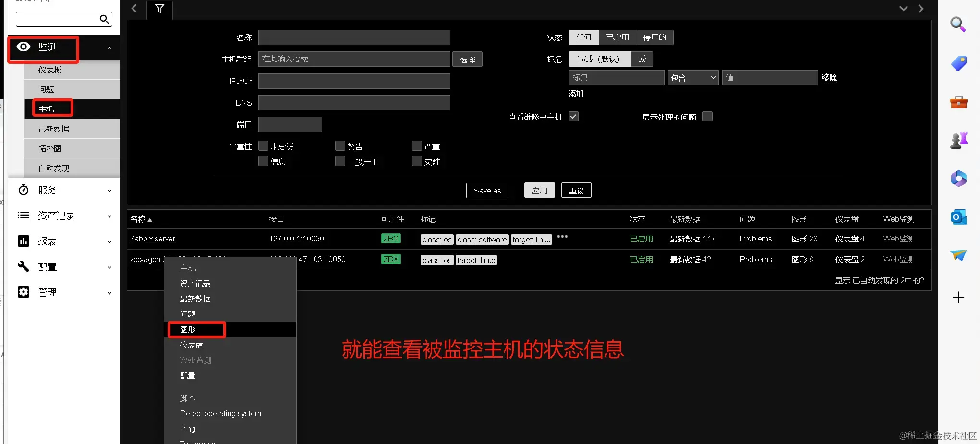980x444 pixels.
Task: Open the Zabbix server host link
Action: (152, 239)
